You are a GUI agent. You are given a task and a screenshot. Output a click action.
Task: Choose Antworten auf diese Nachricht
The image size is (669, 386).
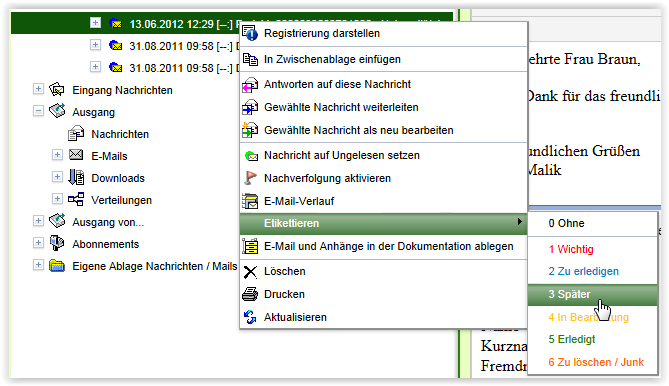(x=384, y=84)
